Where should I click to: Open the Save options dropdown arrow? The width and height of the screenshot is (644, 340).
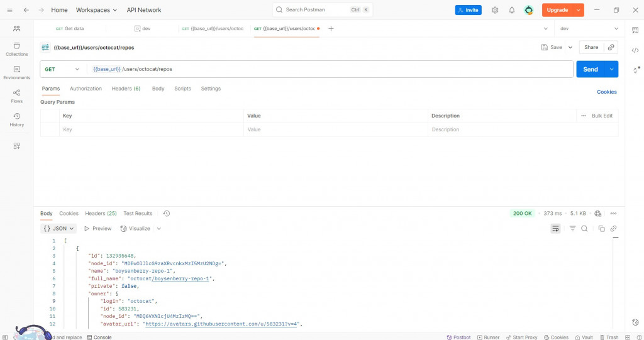570,47
